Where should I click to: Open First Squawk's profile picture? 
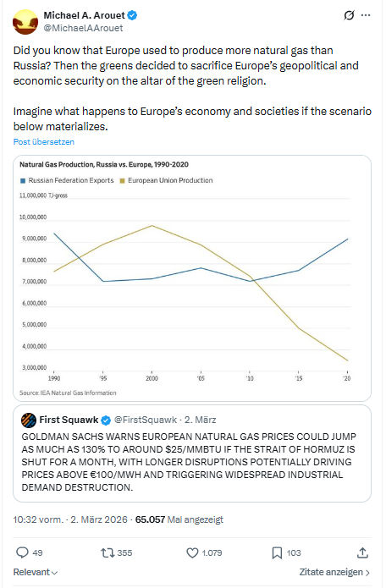pyautogui.click(x=29, y=420)
